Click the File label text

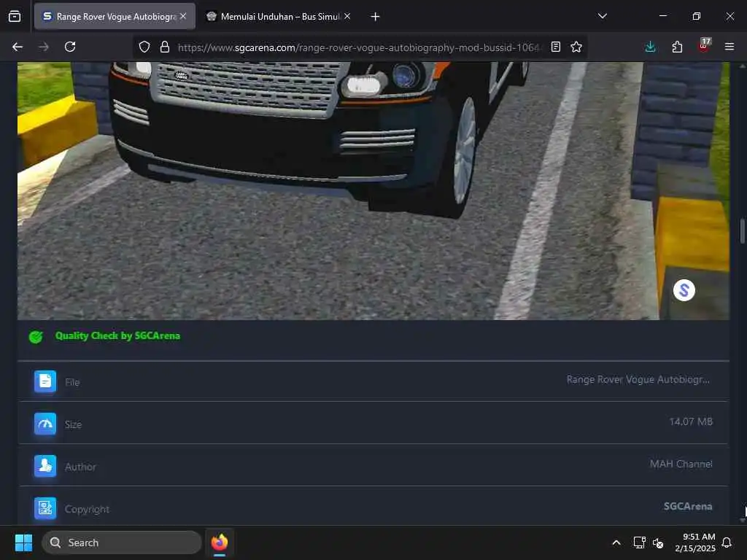click(72, 382)
